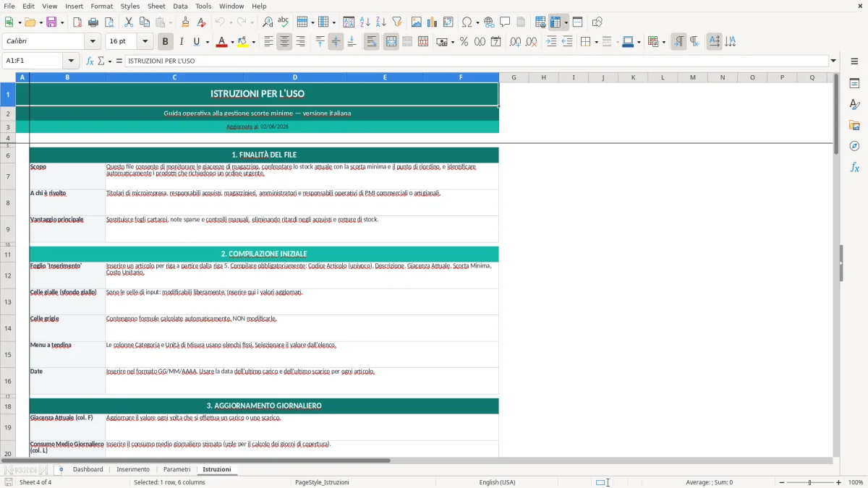Image resolution: width=868 pixels, height=488 pixels.
Task: Toggle Freeze Rows and Columns
Action: click(x=556, y=22)
